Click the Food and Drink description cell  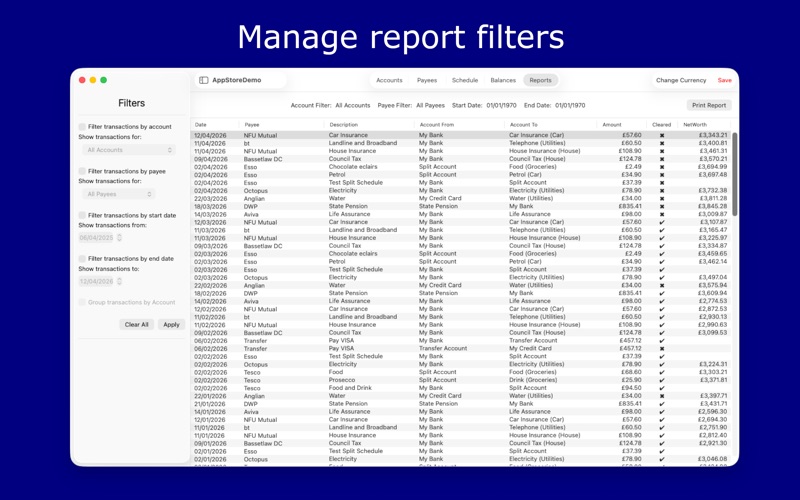350,388
